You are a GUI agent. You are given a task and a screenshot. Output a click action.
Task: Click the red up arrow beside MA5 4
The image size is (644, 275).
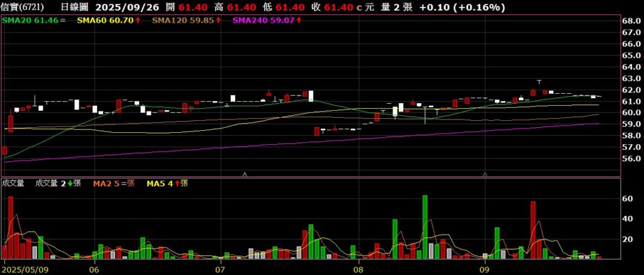(177, 184)
